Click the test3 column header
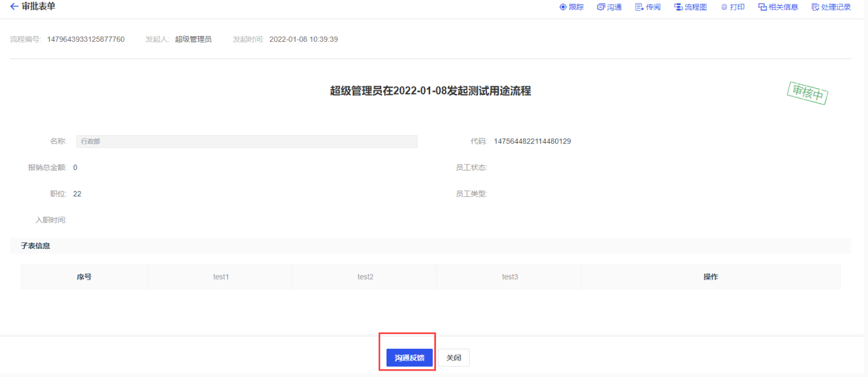The image size is (868, 377). 510,277
